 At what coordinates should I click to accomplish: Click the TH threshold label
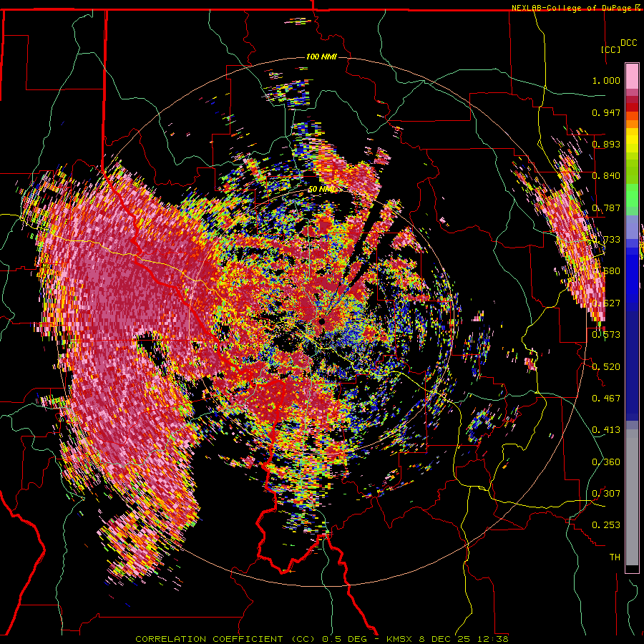(615, 557)
